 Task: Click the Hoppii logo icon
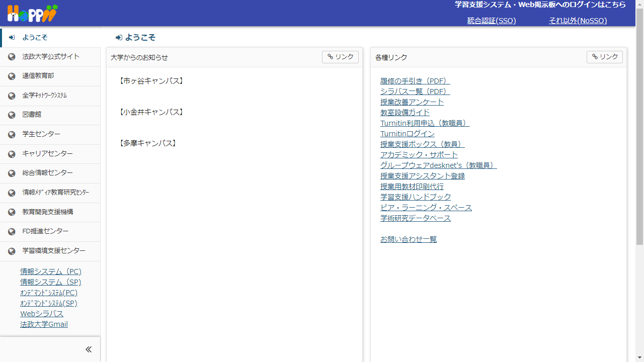click(32, 13)
